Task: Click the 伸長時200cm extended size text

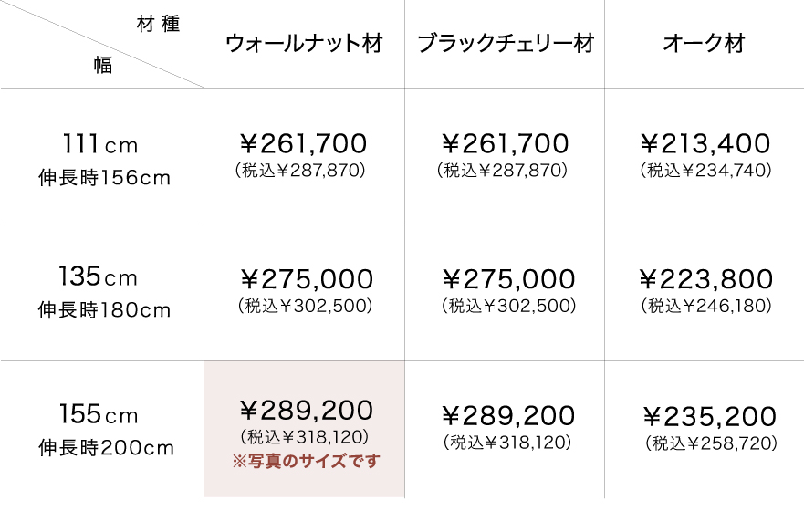Action: [x=106, y=448]
